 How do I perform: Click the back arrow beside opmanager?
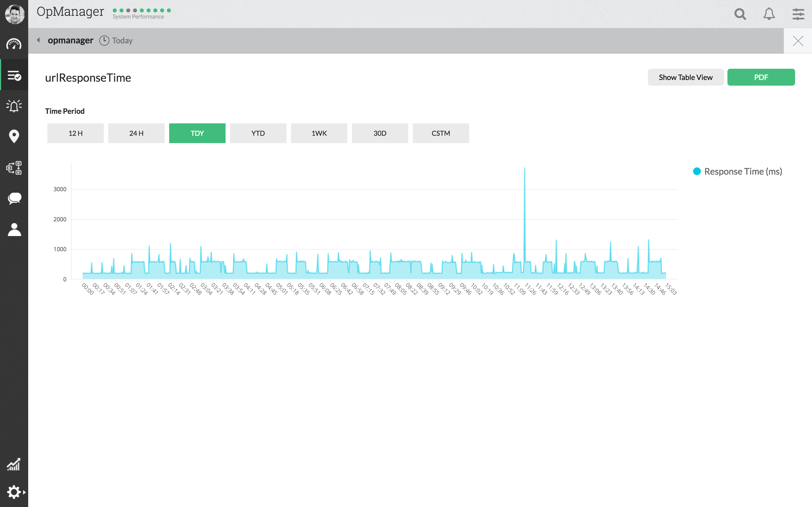(x=39, y=40)
